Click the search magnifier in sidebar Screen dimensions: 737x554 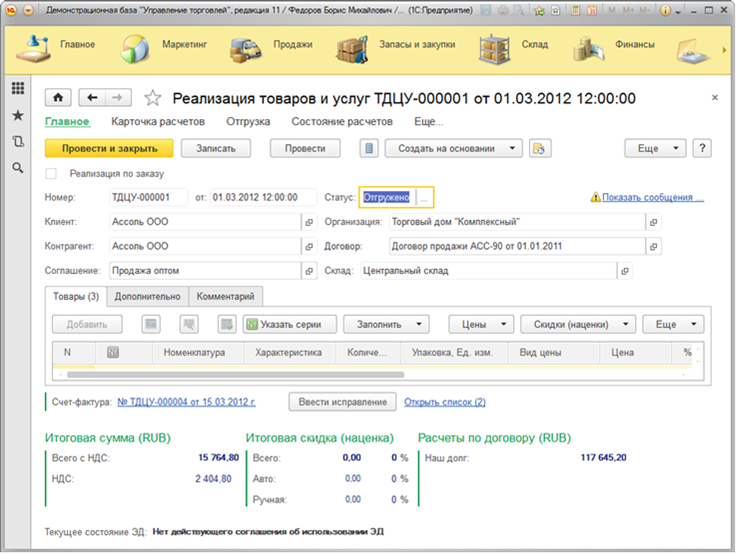click(17, 168)
